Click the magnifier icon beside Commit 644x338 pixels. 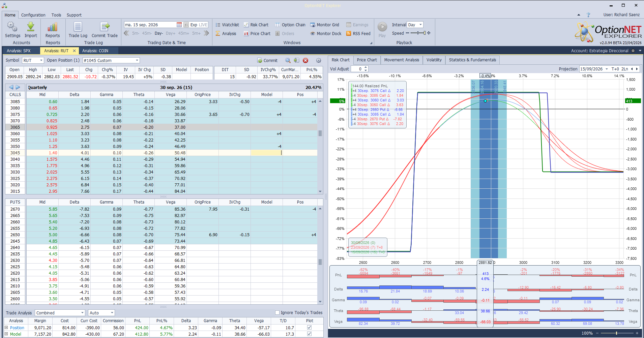coord(288,60)
